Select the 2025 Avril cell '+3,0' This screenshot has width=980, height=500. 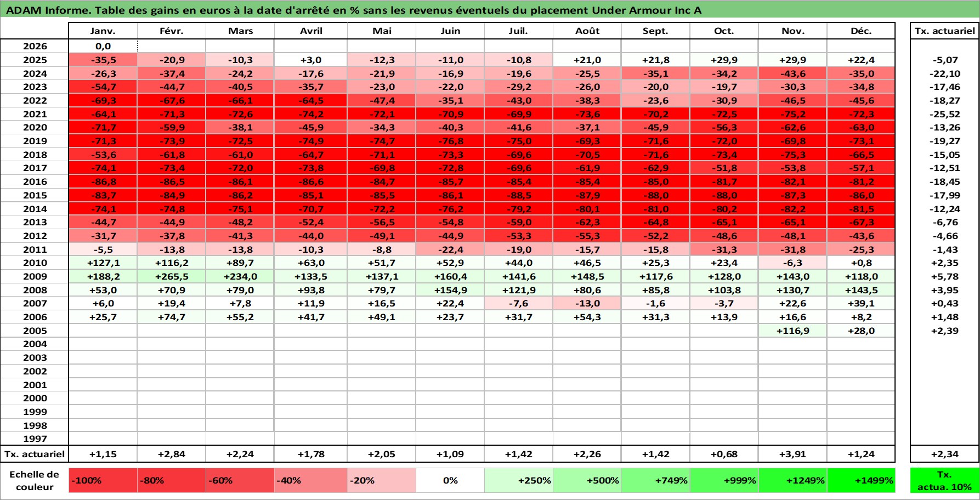311,60
